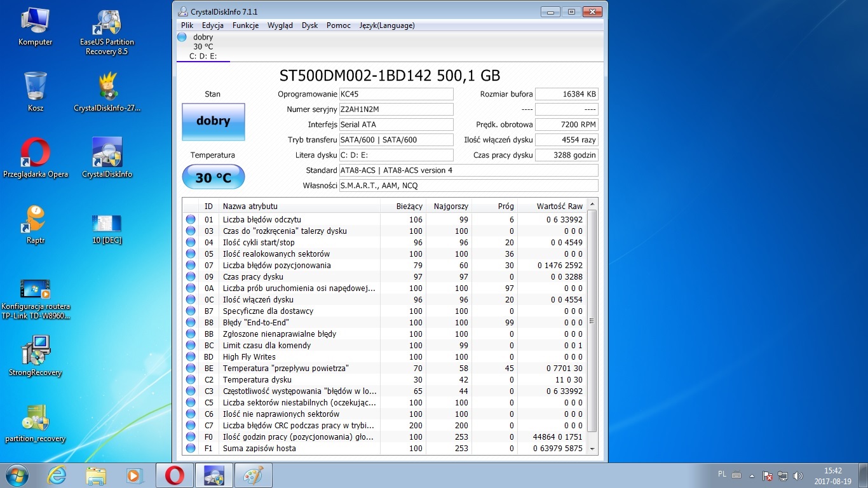Screen dimensions: 868x488
Task: Click the CrystalDiskInfo taskbar button
Action: point(214,475)
